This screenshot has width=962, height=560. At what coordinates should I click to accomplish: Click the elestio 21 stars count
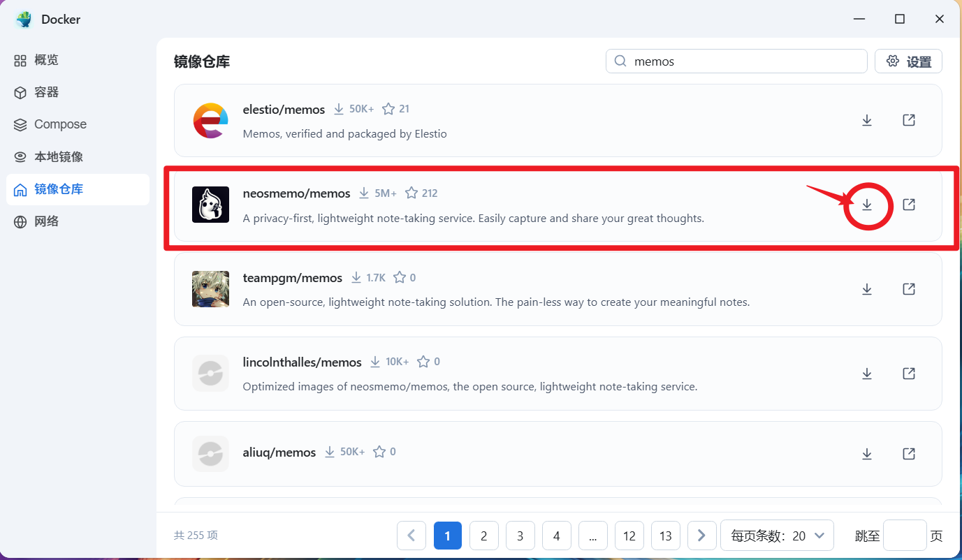pyautogui.click(x=404, y=109)
